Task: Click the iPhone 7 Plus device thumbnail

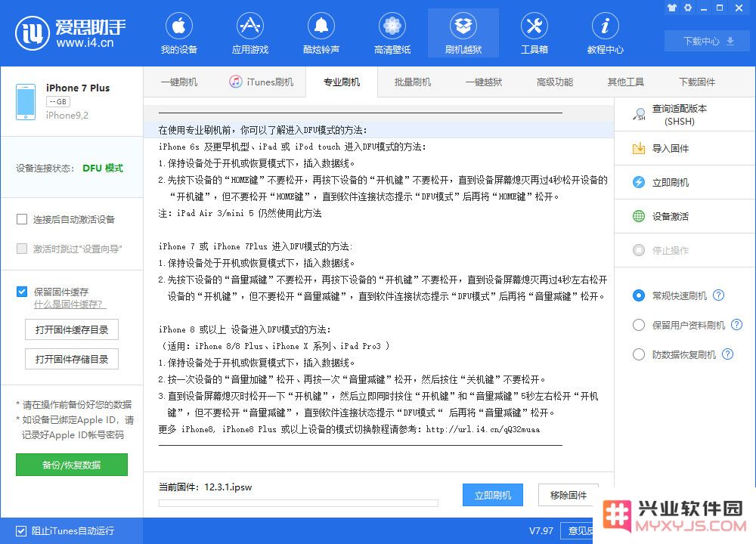Action: (26, 102)
